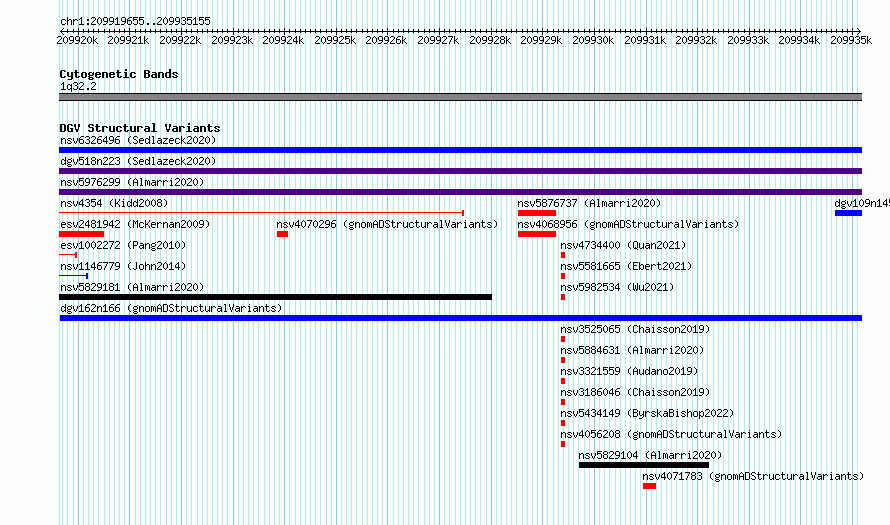Select the purple nsv5976299 variant bar

[x=460, y=192]
